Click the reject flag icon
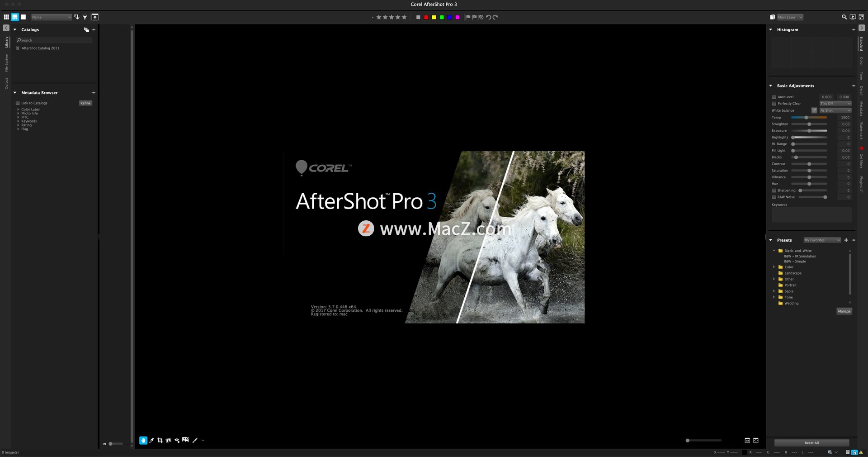 coord(474,17)
